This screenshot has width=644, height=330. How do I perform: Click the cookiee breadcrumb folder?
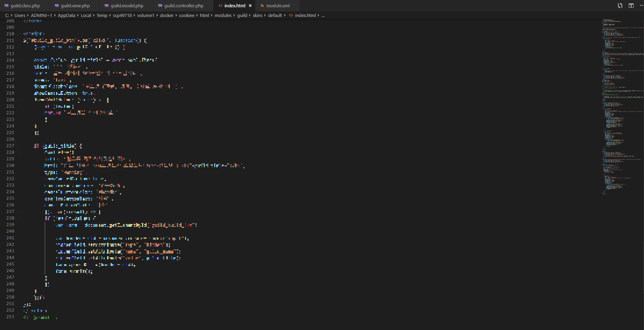(187, 15)
